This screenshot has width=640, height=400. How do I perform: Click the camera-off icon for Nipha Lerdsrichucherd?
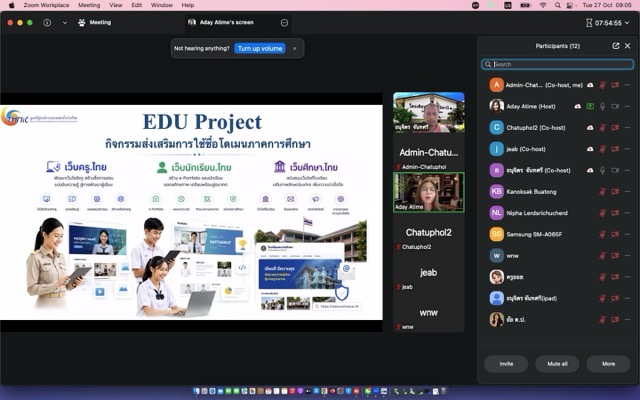(615, 213)
